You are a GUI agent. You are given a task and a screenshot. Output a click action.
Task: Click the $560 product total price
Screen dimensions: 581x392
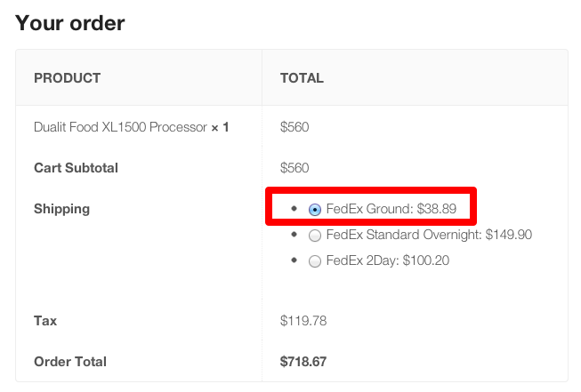pos(295,127)
